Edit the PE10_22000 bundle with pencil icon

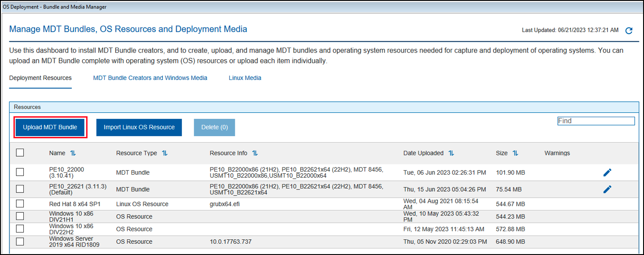[x=607, y=172]
